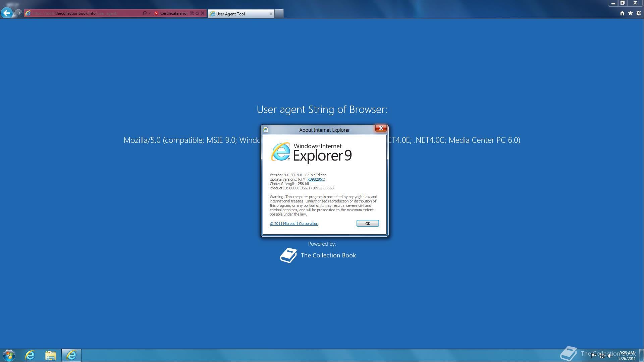Viewport: 644px width, 362px height.
Task: Click the 'User agent String of Browser:' heading
Action: pyautogui.click(x=322, y=110)
